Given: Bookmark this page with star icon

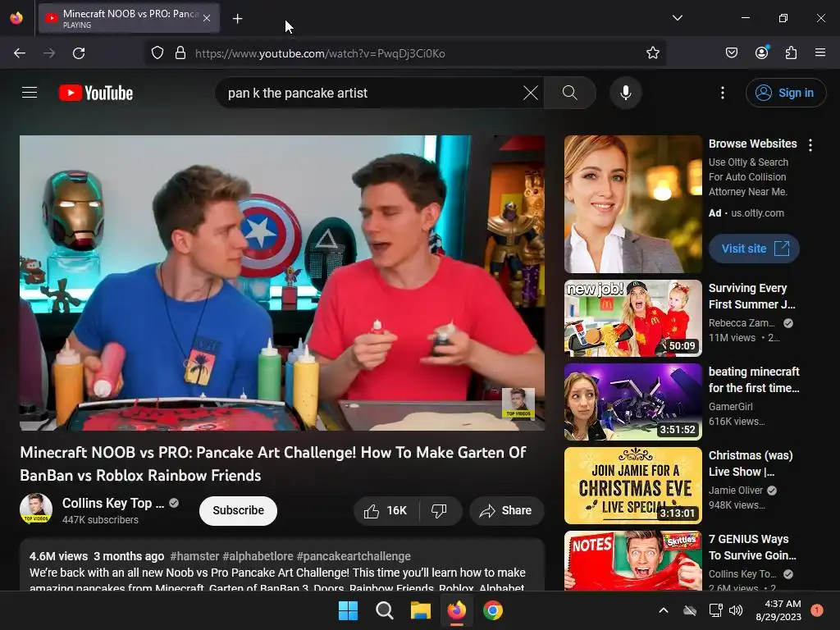Looking at the screenshot, I should [652, 53].
